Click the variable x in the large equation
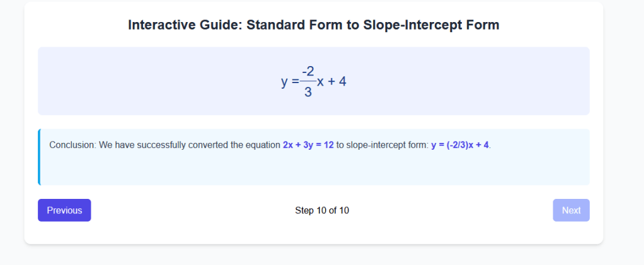The height and width of the screenshot is (265, 644). pos(320,82)
